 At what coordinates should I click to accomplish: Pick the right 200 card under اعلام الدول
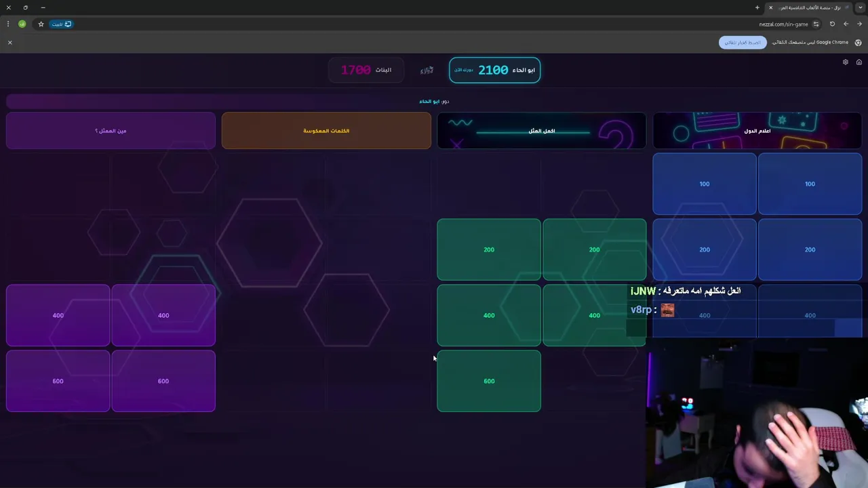pyautogui.click(x=810, y=249)
